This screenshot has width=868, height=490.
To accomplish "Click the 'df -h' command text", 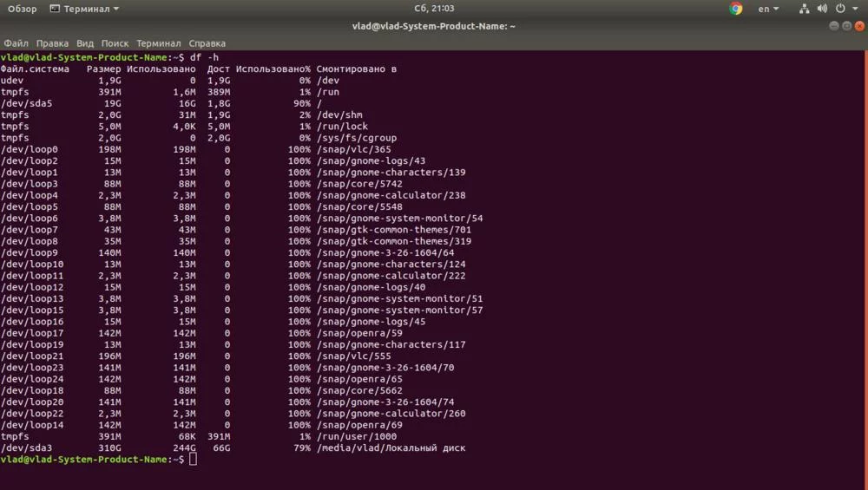I will pos(204,57).
